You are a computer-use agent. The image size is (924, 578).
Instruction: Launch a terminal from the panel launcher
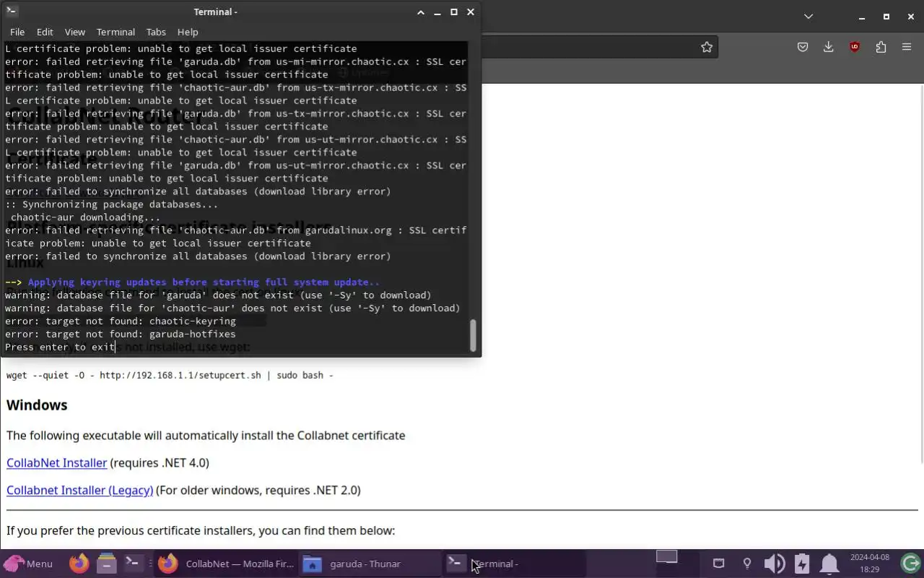132,564
